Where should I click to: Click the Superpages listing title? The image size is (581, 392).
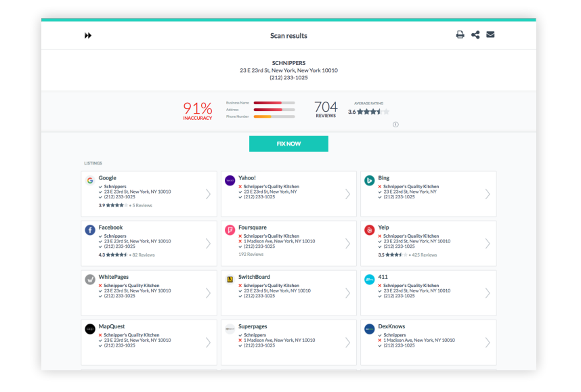253,326
